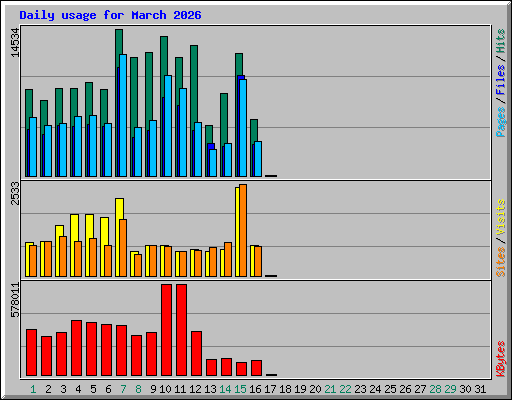512x400 pixels.
Task: Click the 2533 visits scale value
Action: tap(15, 193)
